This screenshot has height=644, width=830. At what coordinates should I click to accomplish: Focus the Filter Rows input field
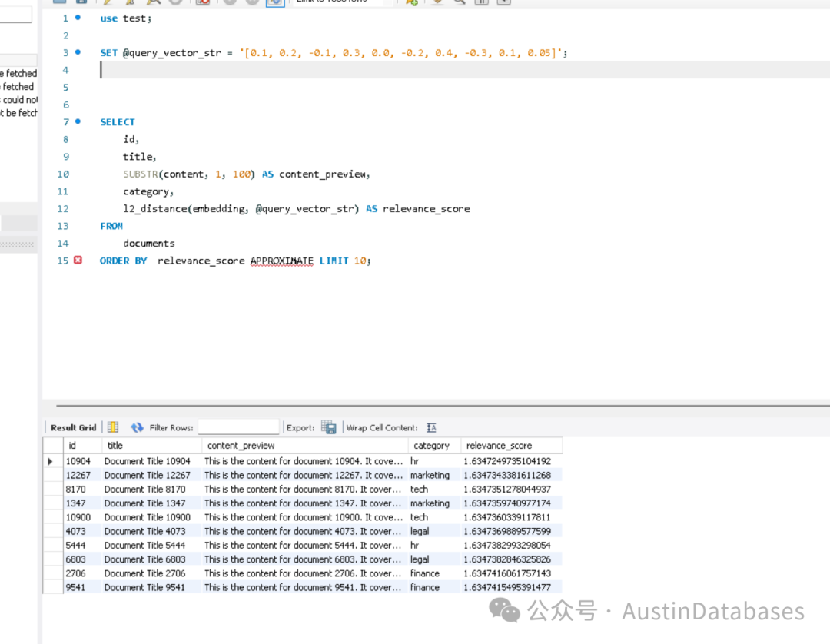[x=239, y=427]
